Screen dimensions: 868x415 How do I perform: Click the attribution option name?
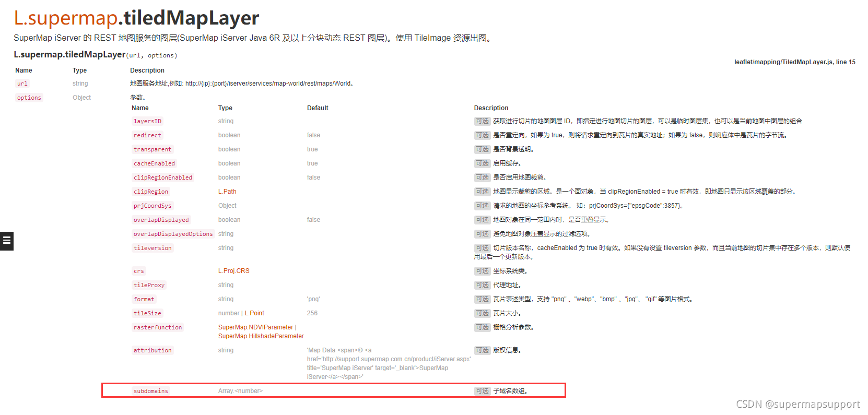tap(153, 350)
